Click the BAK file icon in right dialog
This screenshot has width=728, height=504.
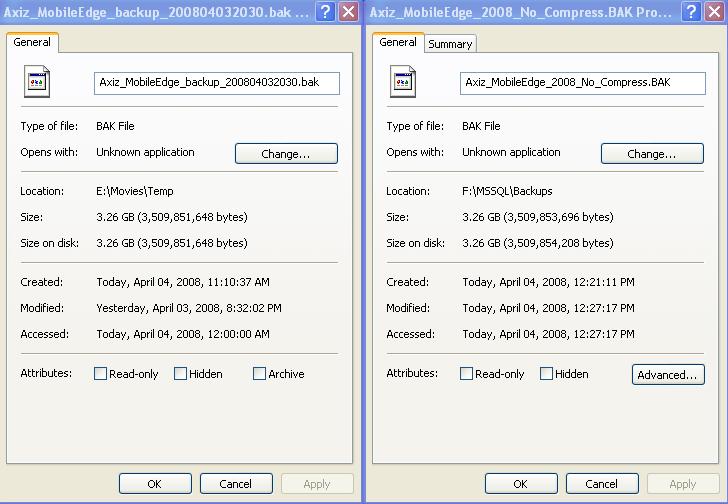point(402,84)
